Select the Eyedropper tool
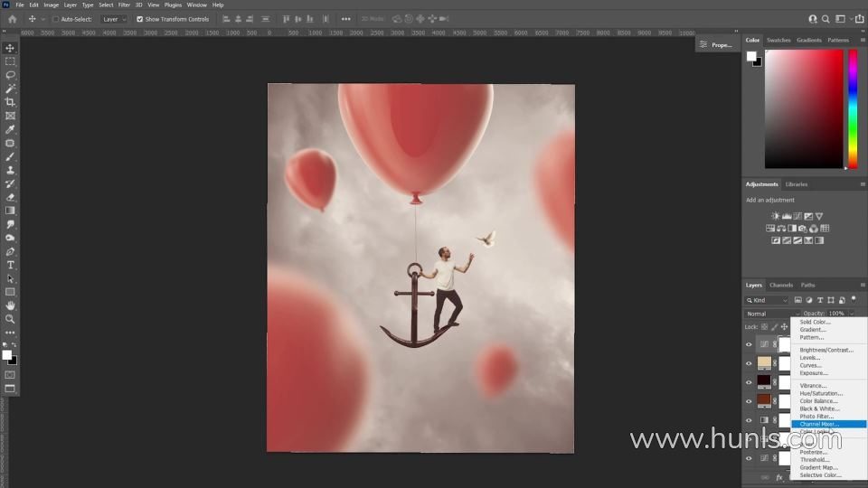Image resolution: width=868 pixels, height=488 pixels. pos(11,129)
